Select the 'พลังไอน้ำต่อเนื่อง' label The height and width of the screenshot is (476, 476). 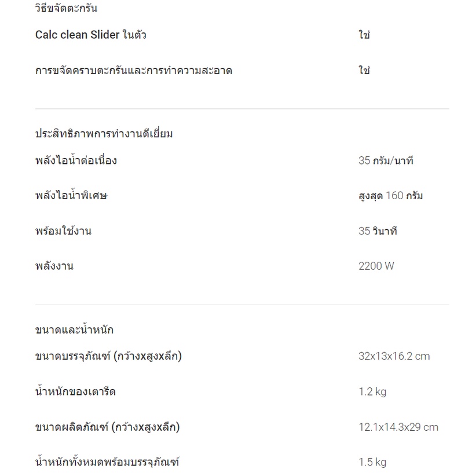[76, 160]
